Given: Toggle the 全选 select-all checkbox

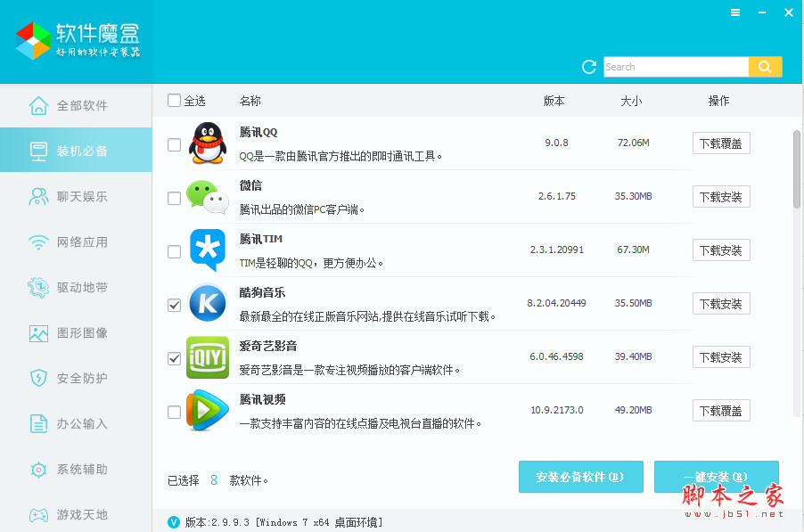Looking at the screenshot, I should (x=175, y=101).
